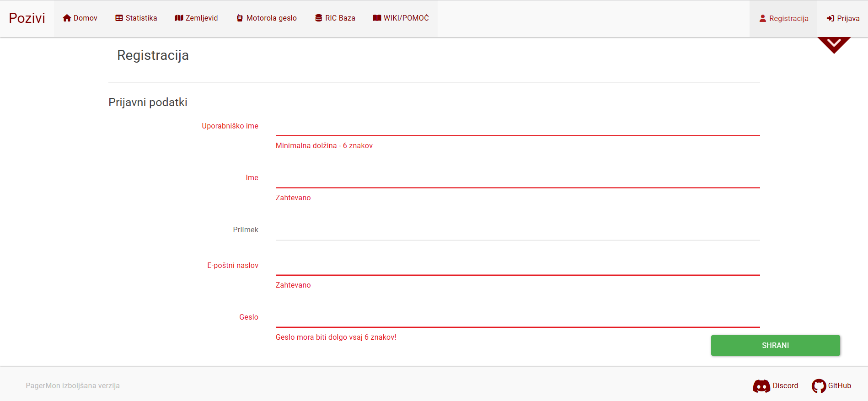This screenshot has height=401, width=868.
Task: Click 'Zahtevano' message under E-poštni naslov
Action: tap(293, 285)
